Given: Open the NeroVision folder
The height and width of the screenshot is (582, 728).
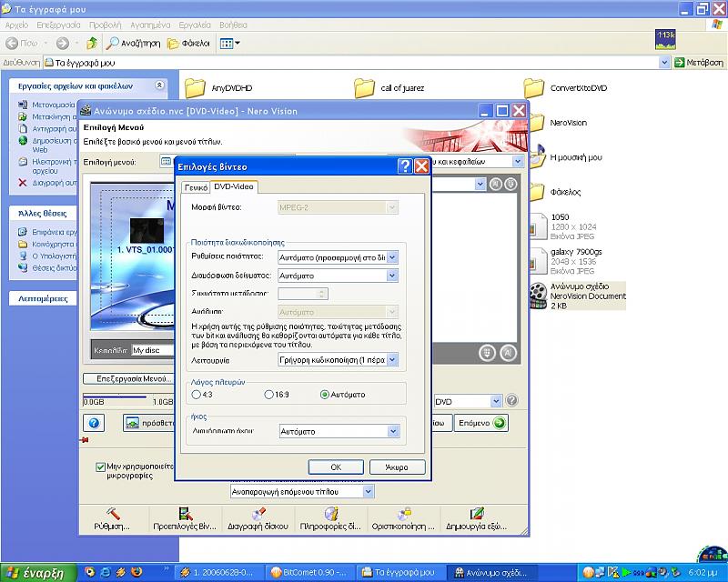Looking at the screenshot, I should click(559, 123).
